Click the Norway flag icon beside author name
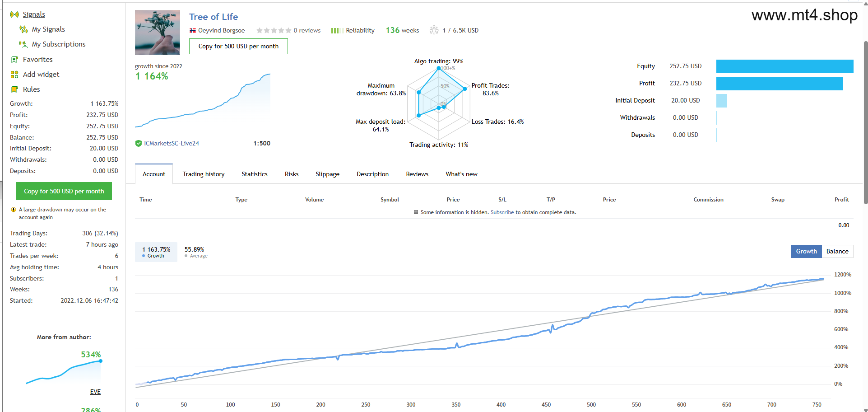Viewport: 868px width, 412px height. coord(193,31)
